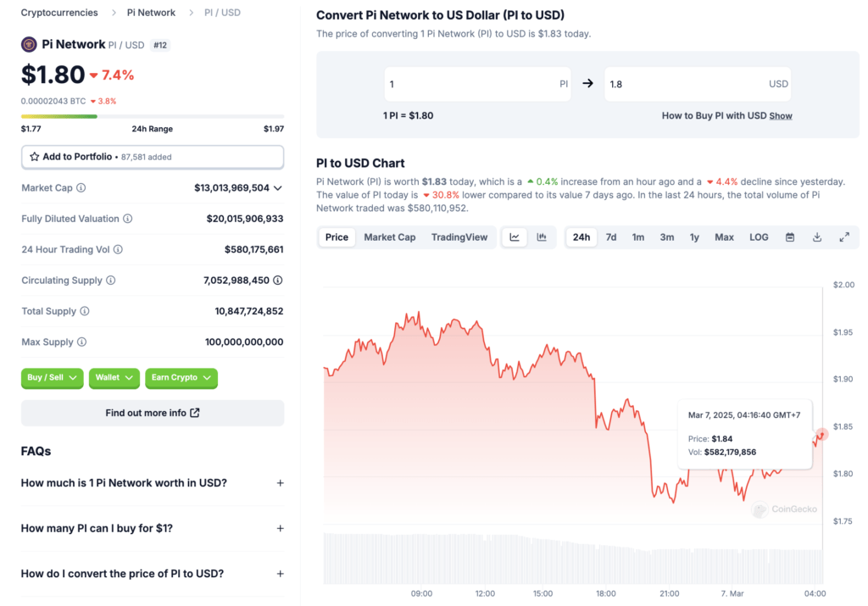Viewport: 868px width, 606px height.
Task: Open info icon beside Circulating Supply label
Action: [111, 280]
